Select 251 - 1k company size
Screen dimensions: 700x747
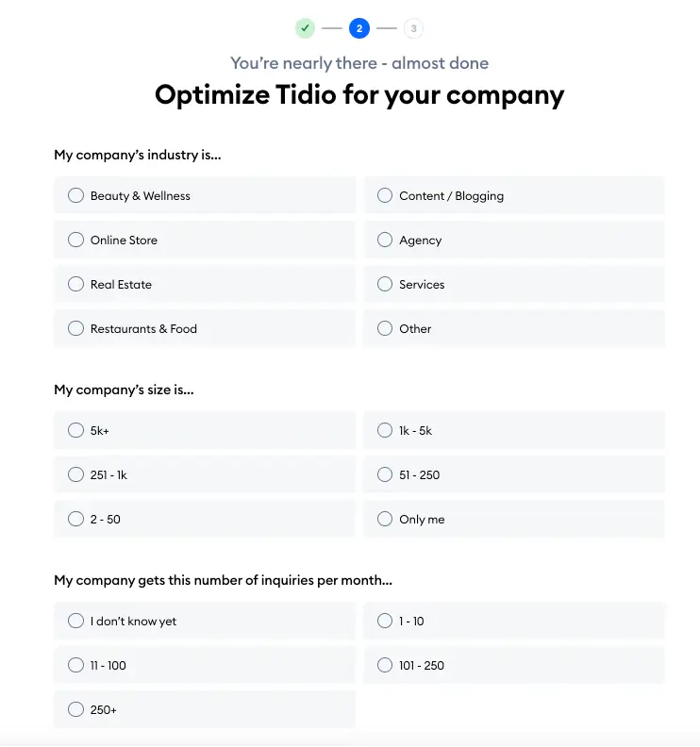tap(205, 474)
